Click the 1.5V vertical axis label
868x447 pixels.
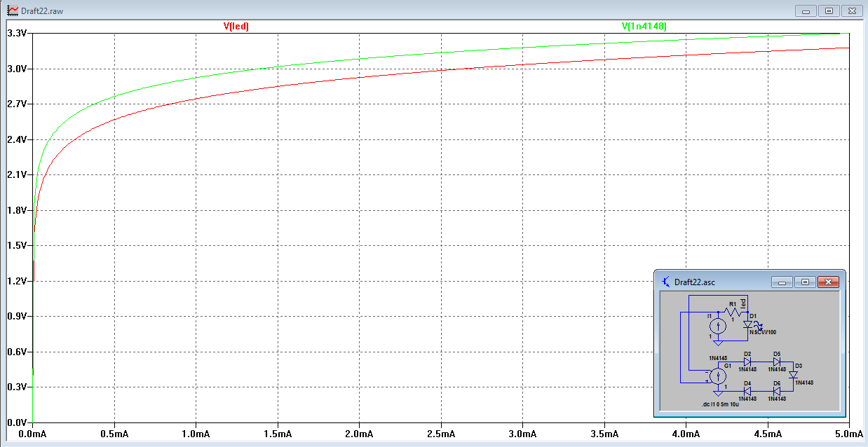click(16, 245)
